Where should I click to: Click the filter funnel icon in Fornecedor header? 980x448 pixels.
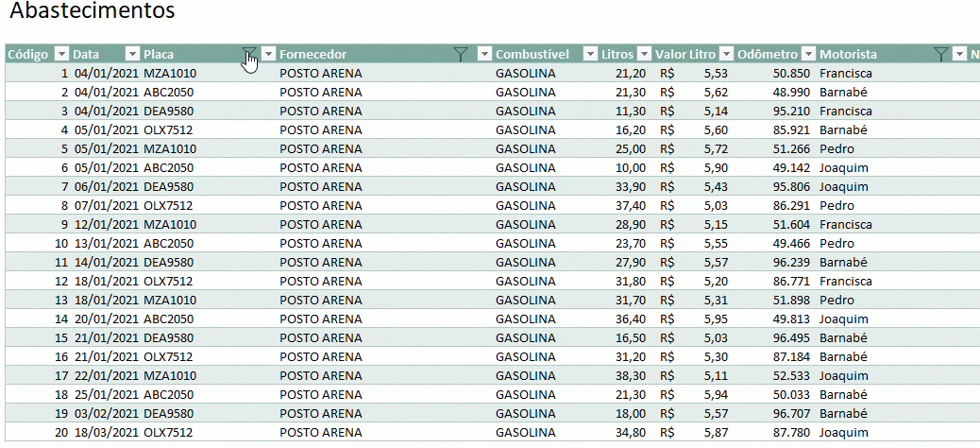(x=460, y=54)
